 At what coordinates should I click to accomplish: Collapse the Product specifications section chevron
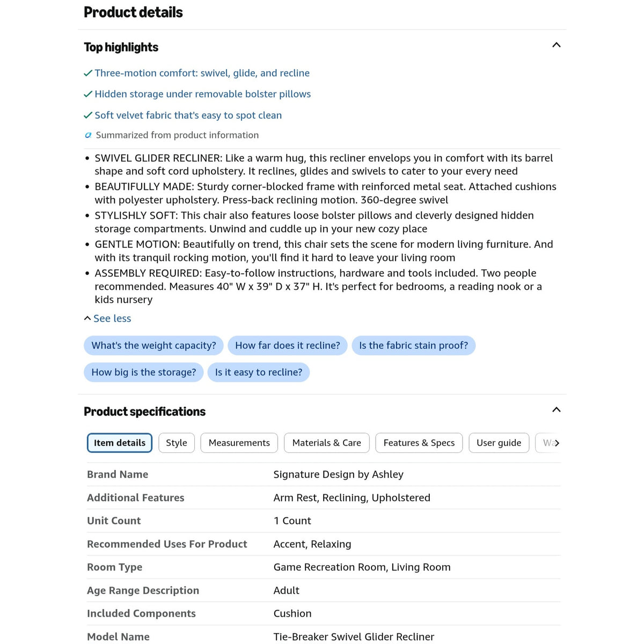click(556, 410)
